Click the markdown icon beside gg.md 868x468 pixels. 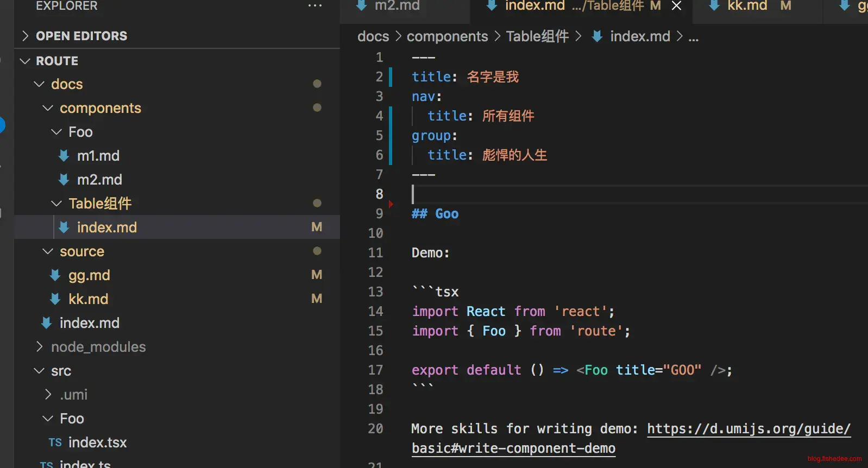click(55, 275)
